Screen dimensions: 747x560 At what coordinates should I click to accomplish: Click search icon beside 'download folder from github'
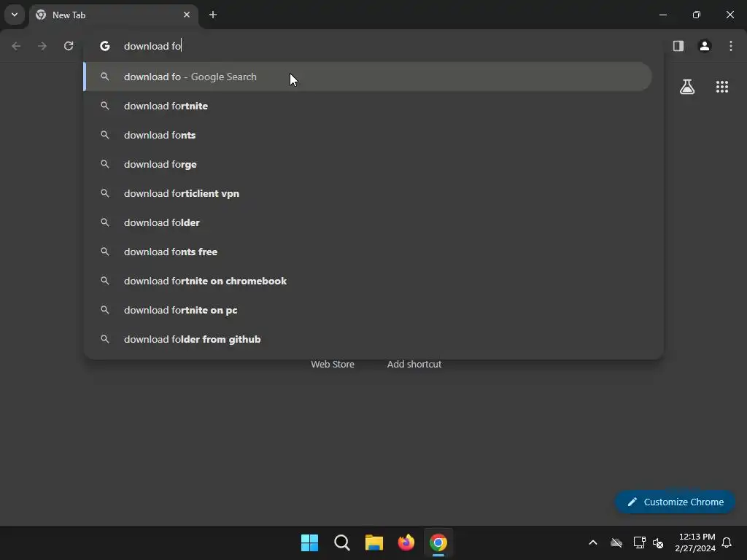click(105, 339)
